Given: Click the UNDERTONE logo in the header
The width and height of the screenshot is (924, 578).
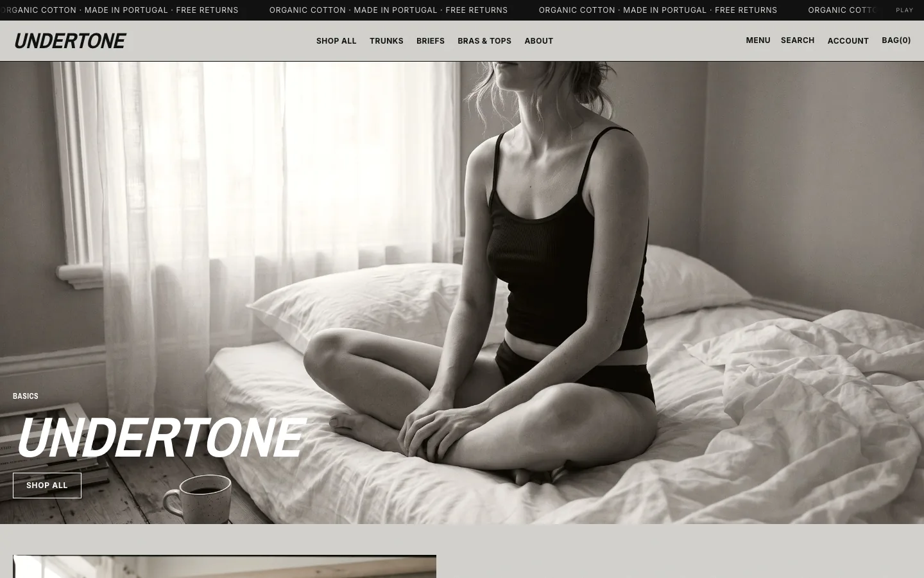Looking at the screenshot, I should 70,41.
